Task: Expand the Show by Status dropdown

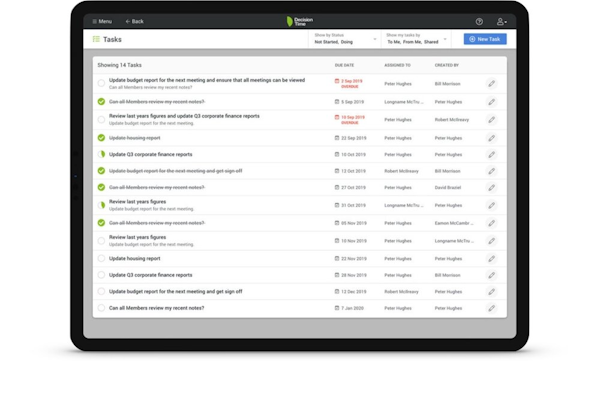Action: coord(344,39)
